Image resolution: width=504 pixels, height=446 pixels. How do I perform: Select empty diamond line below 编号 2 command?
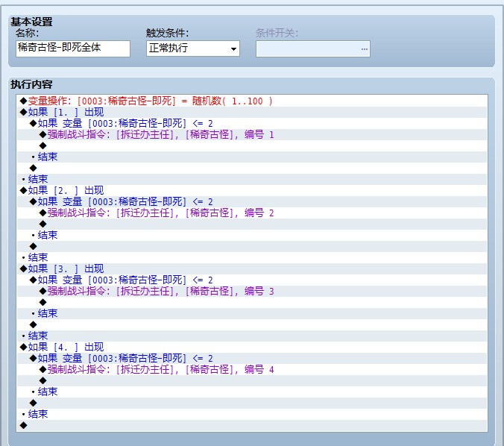pos(252,224)
